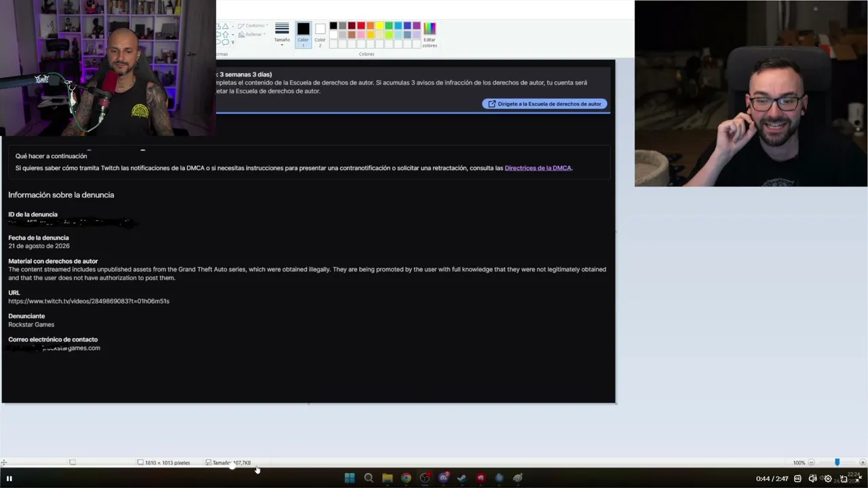Open File Explorer from the taskbar

tap(387, 478)
